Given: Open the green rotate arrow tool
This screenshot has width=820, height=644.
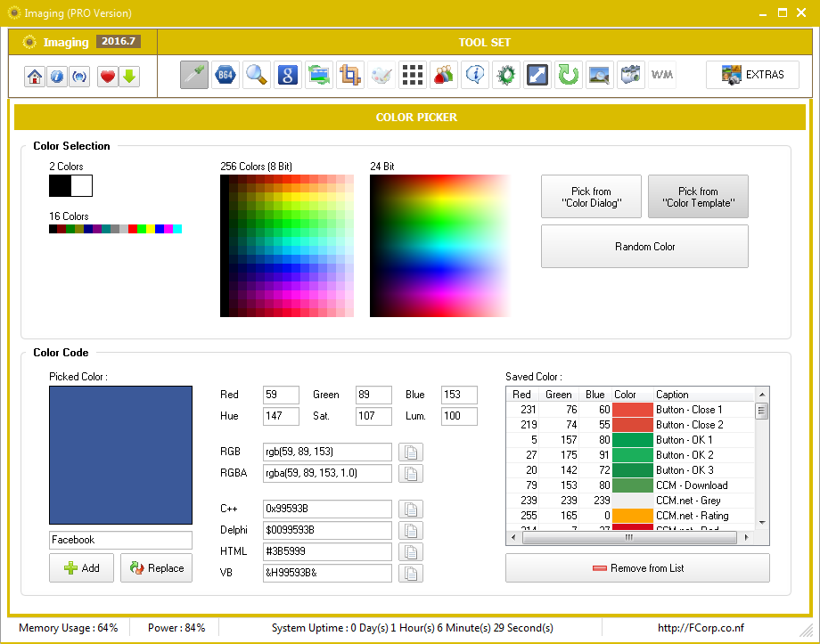Looking at the screenshot, I should 569,75.
